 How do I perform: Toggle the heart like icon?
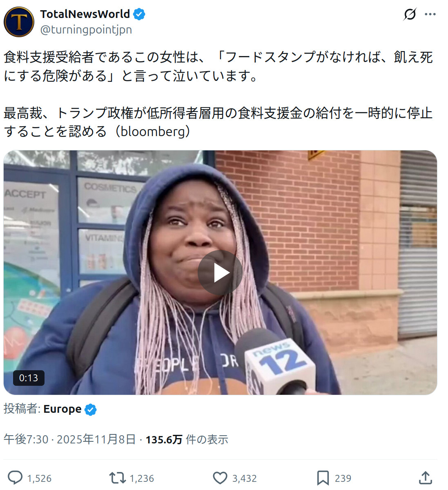(x=220, y=478)
